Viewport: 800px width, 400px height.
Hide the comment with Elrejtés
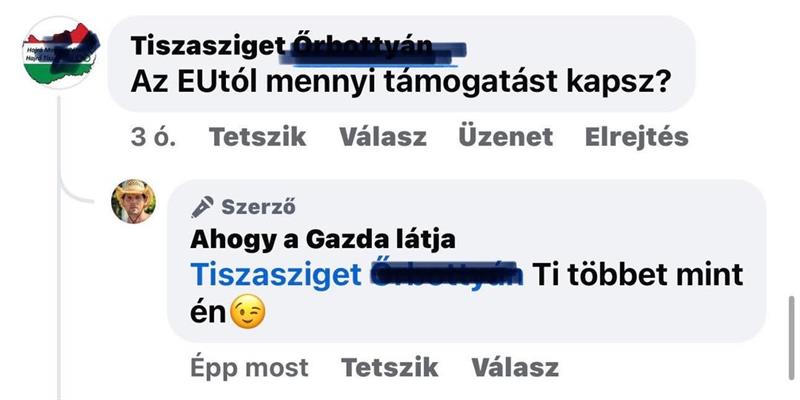(x=637, y=137)
